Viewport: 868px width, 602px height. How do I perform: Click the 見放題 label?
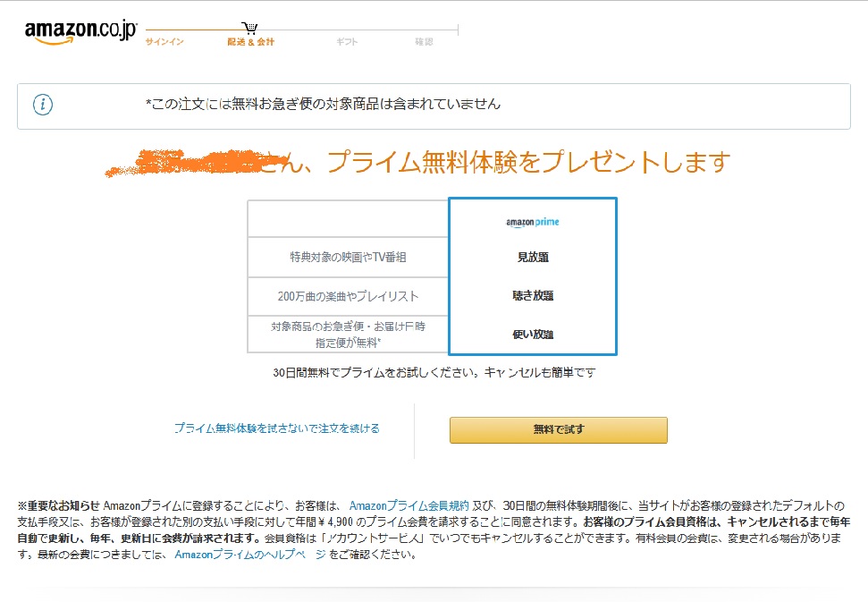533,257
